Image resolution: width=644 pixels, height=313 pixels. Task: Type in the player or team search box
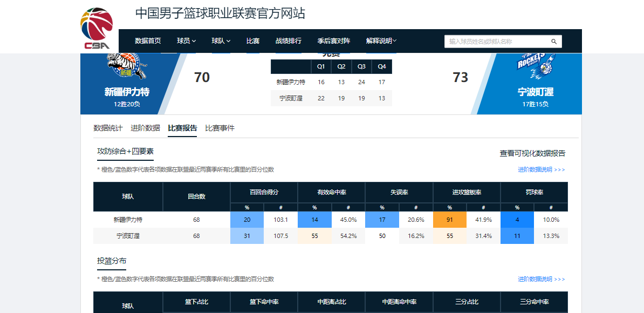(496, 42)
